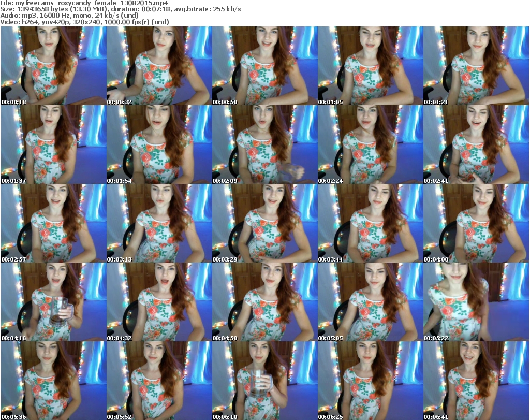Select the frame at 00:02:41

pyautogui.click(x=476, y=144)
